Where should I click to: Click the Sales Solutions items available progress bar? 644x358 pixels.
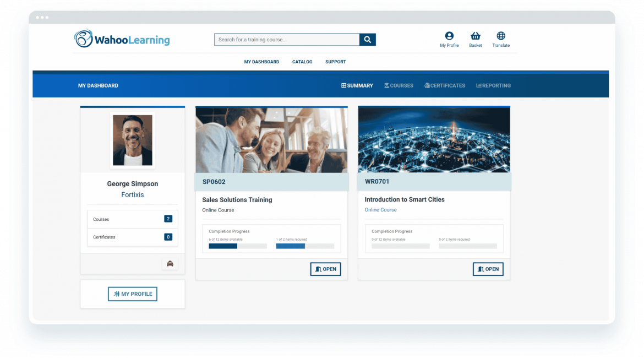pos(238,246)
